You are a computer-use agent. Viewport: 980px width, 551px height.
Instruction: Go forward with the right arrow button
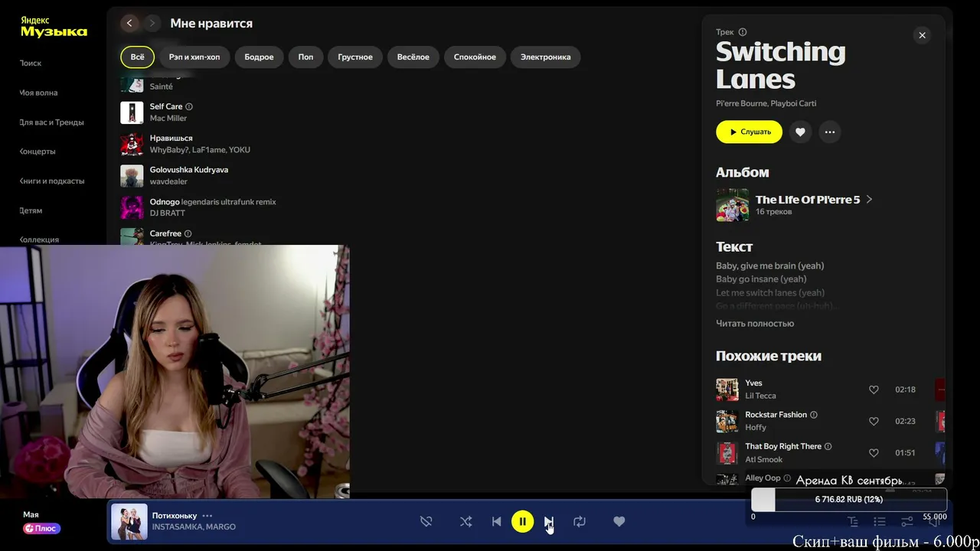[152, 24]
